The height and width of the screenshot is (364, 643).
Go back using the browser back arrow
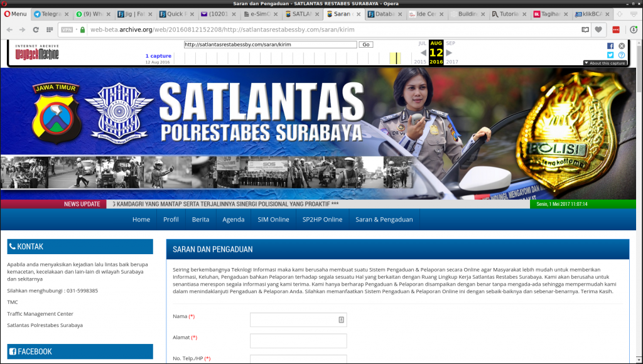tap(10, 29)
